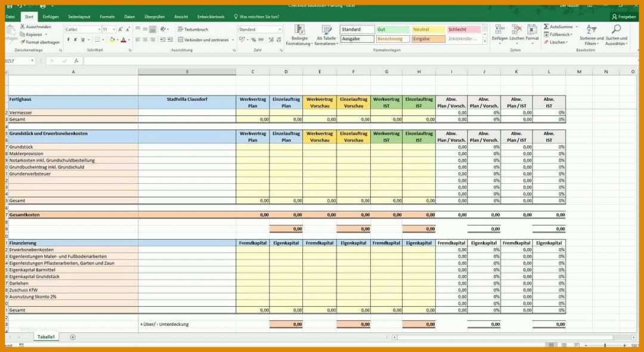Click the red font color icon
Viewport: 644px width, 352px height.
click(123, 40)
